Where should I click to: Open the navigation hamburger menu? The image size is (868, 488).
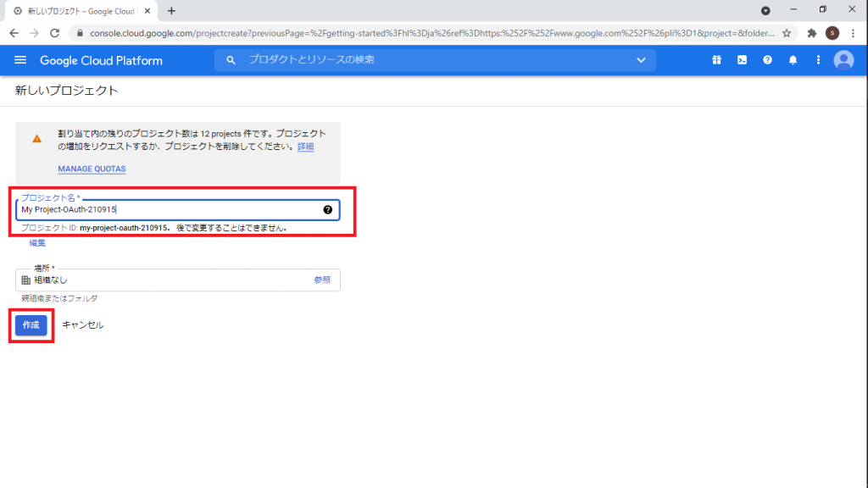point(20,60)
